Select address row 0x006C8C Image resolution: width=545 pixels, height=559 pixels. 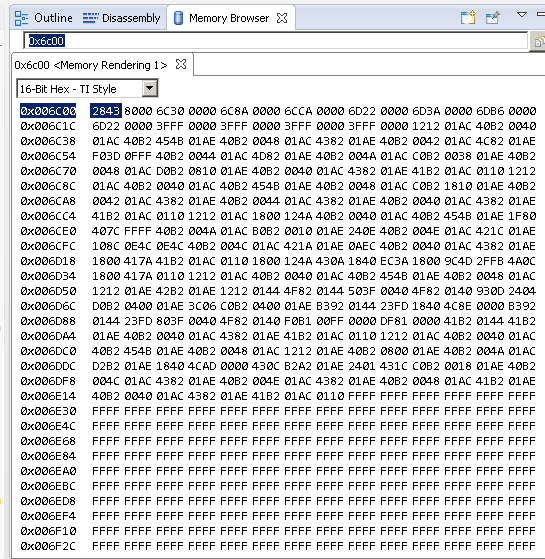pos(48,186)
